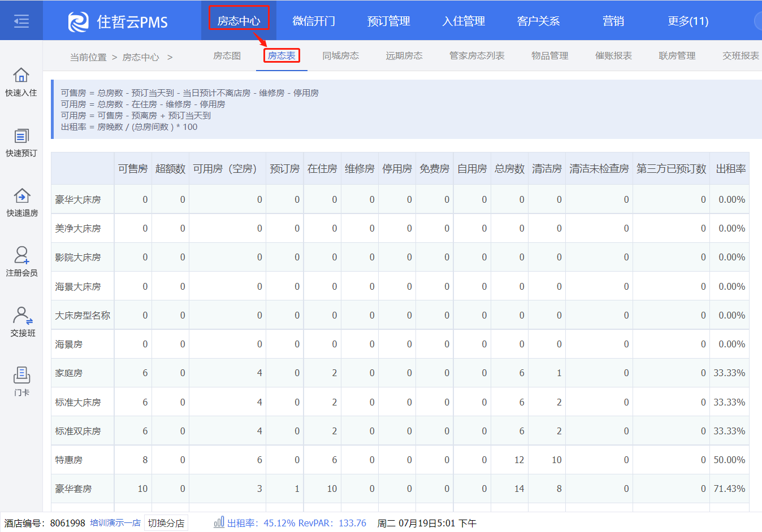This screenshot has height=532, width=762.
Task: Click 总房数 value 12 of 特惠房
Action: (x=519, y=460)
